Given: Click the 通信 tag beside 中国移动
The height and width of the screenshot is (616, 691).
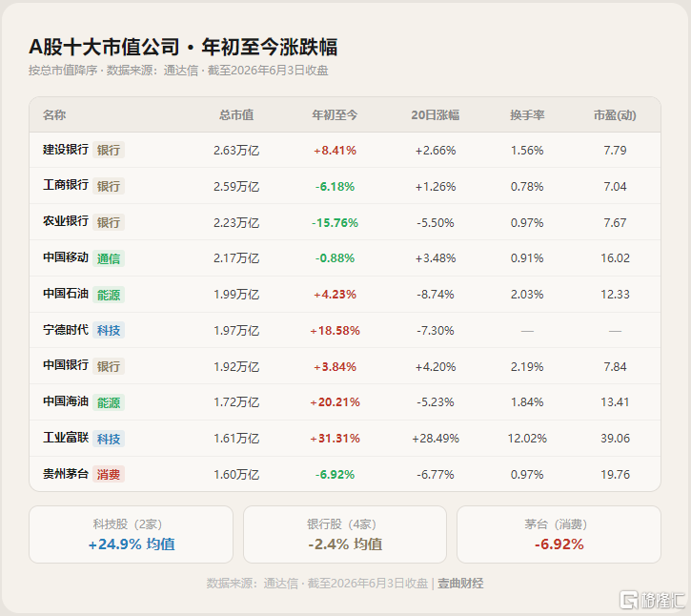Looking at the screenshot, I should coord(109,258).
